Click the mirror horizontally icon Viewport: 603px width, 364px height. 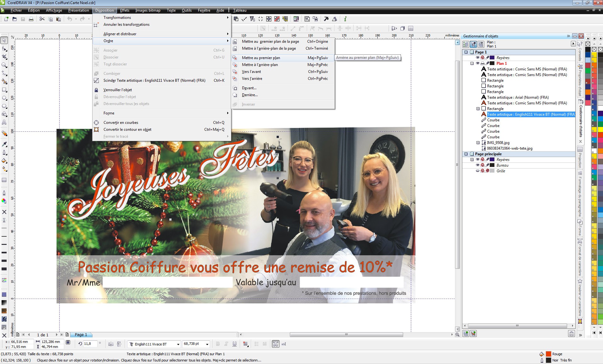111,344
